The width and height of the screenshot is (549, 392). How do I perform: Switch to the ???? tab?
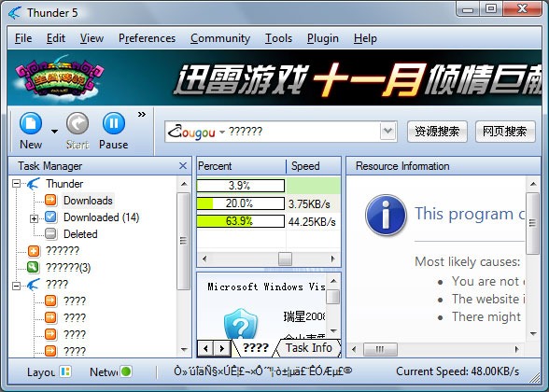point(256,347)
